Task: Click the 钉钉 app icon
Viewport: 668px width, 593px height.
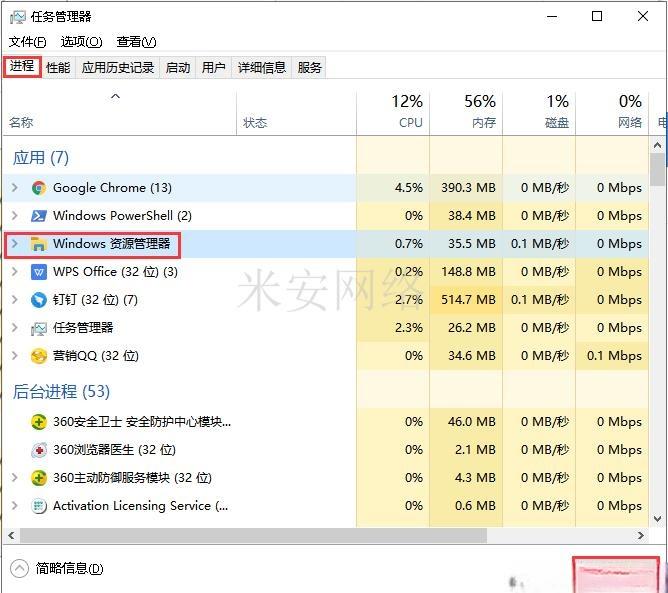Action: 39,300
